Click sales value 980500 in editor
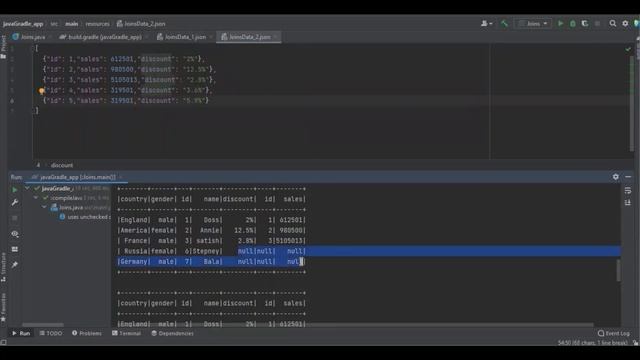The width and height of the screenshot is (640, 360). click(x=122, y=69)
